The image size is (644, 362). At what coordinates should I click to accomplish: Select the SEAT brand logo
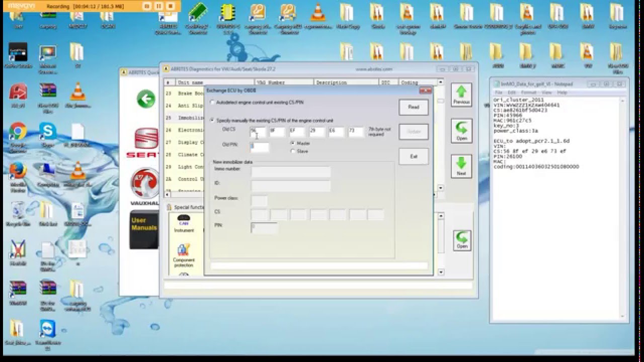(x=145, y=142)
